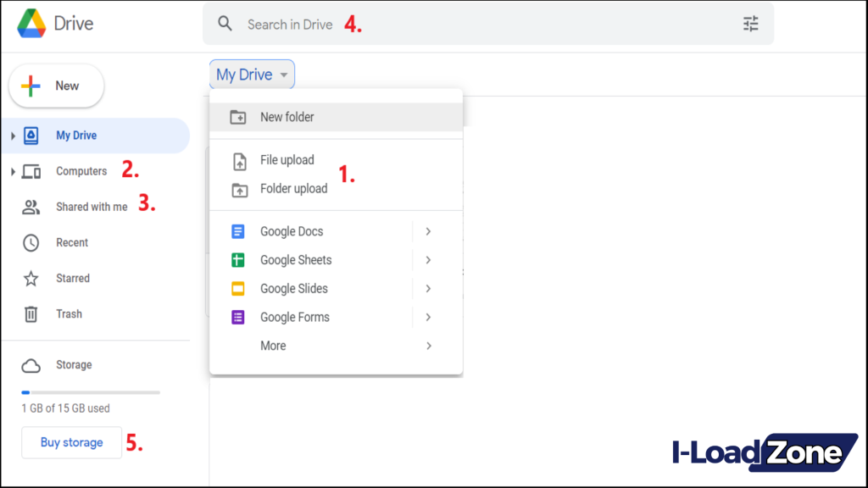Click the storage usage progress bar
This screenshot has width=868, height=488.
coord(90,392)
